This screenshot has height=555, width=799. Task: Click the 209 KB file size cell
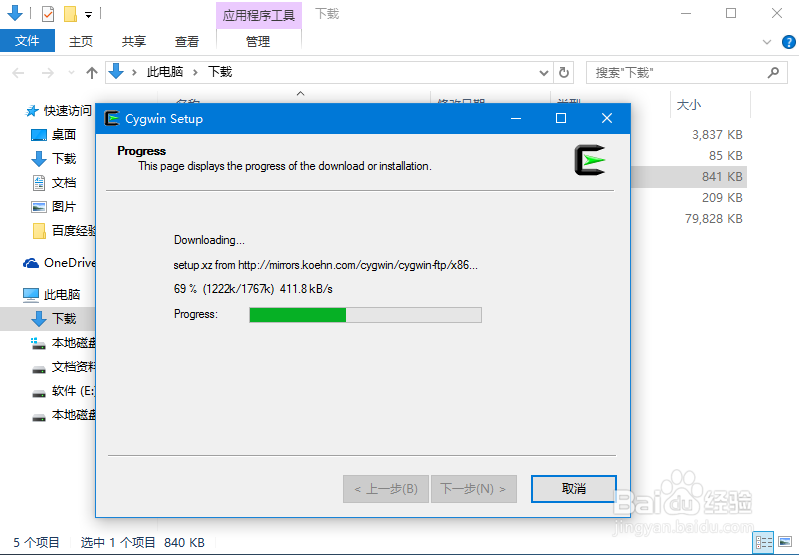[x=722, y=198]
